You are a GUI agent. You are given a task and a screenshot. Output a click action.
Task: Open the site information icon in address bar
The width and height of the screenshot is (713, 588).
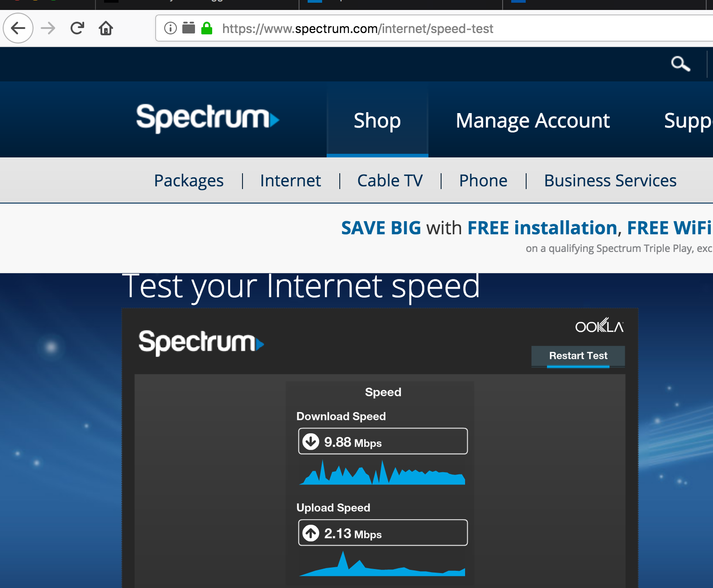tap(171, 28)
